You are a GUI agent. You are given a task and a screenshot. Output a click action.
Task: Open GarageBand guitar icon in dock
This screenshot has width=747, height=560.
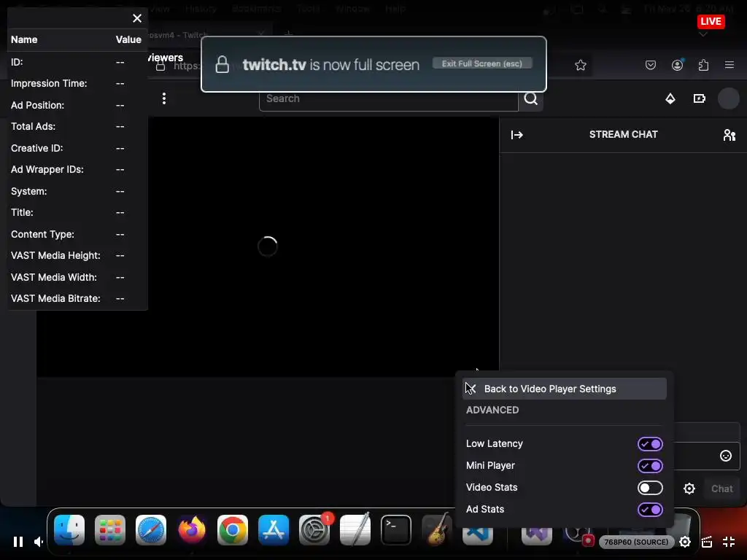click(x=437, y=529)
